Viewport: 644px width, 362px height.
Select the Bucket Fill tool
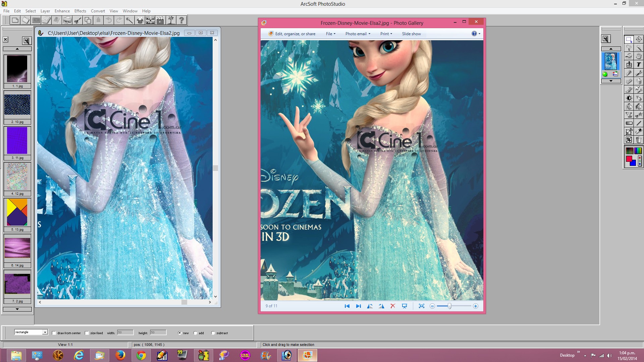(x=629, y=106)
